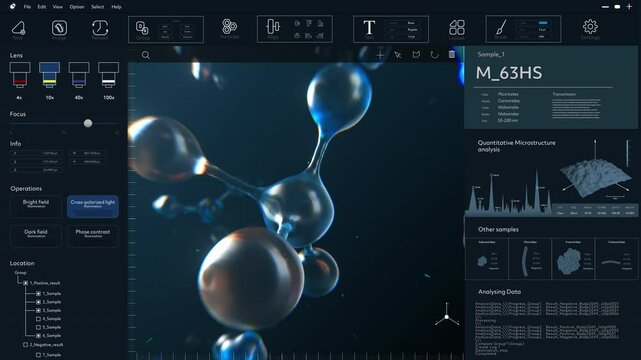Enable Dark field illumination
Screen dimensions: 641x360
(x=36, y=236)
